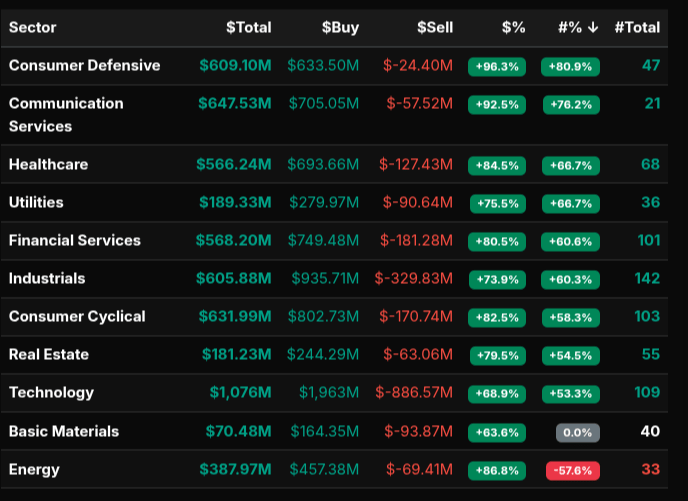This screenshot has width=688, height=501.
Task: Open the Healthcare sector link
Action: tap(48, 164)
